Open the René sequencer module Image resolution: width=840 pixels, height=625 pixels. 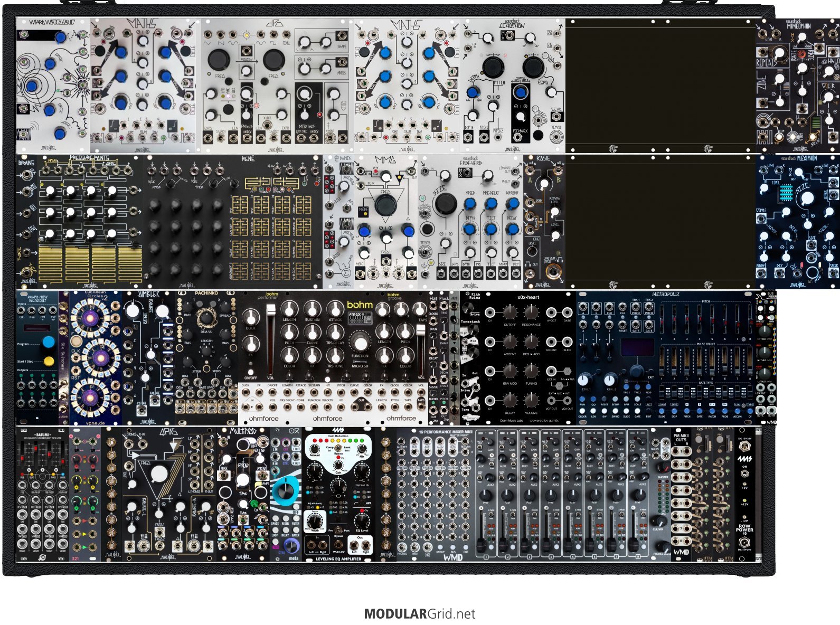[234, 222]
